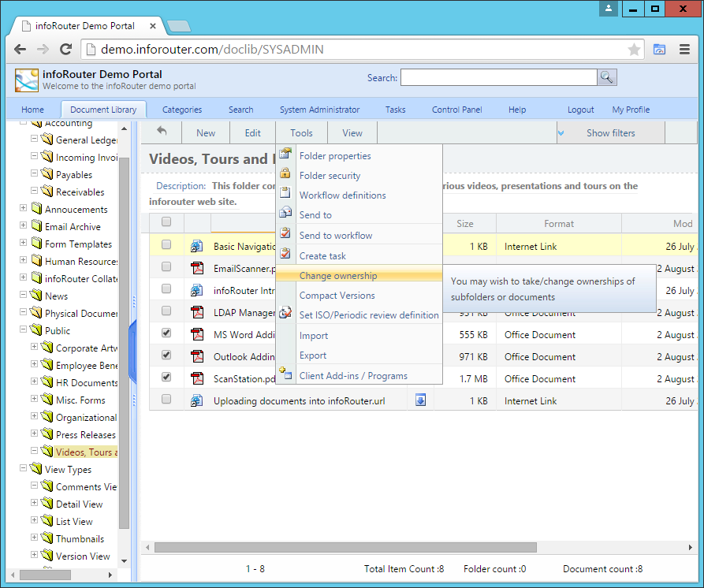Image resolution: width=704 pixels, height=588 pixels.
Task: Check the EmailScanner row checkbox
Action: pos(166,266)
